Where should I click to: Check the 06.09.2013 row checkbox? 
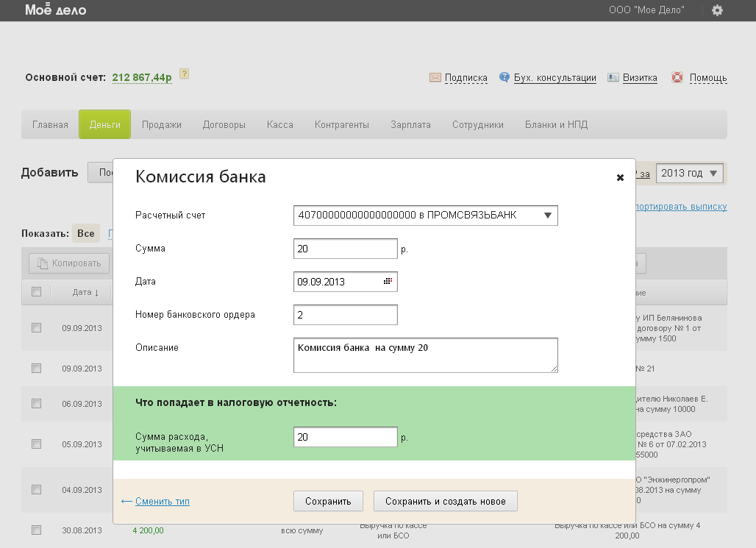pyautogui.click(x=36, y=404)
